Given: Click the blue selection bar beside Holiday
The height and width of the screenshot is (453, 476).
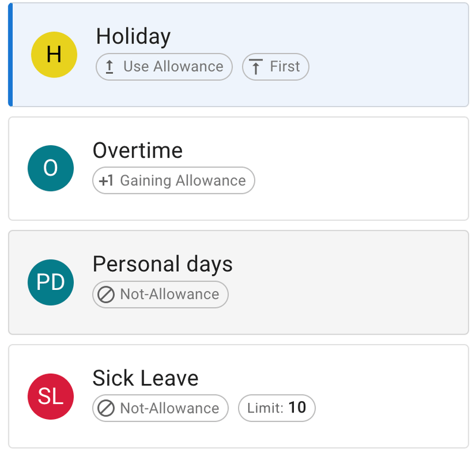Looking at the screenshot, I should tap(10, 54).
